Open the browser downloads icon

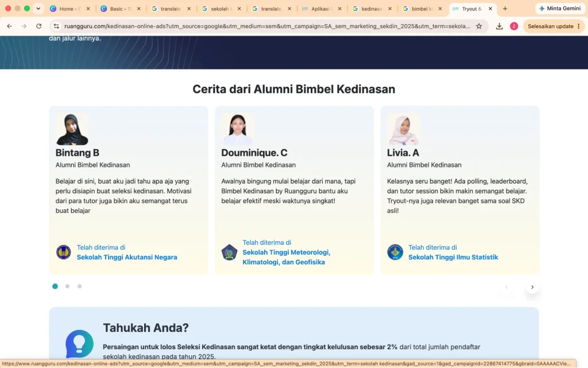coord(499,26)
